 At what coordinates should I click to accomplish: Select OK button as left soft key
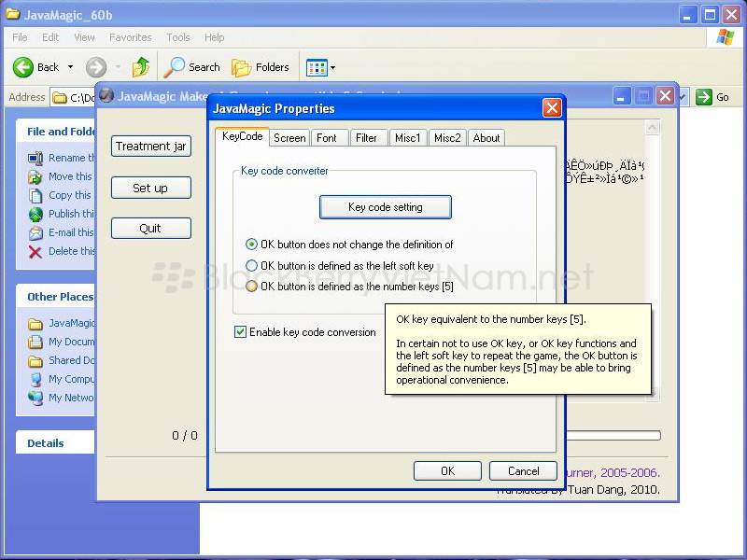click(x=251, y=265)
